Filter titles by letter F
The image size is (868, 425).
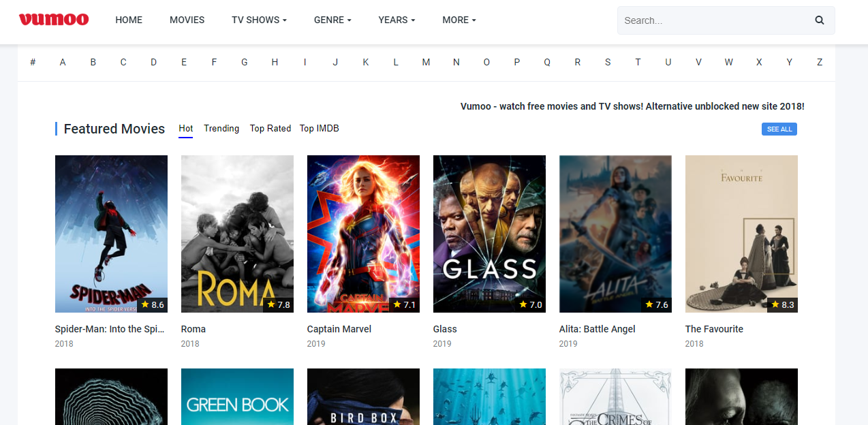click(x=214, y=62)
